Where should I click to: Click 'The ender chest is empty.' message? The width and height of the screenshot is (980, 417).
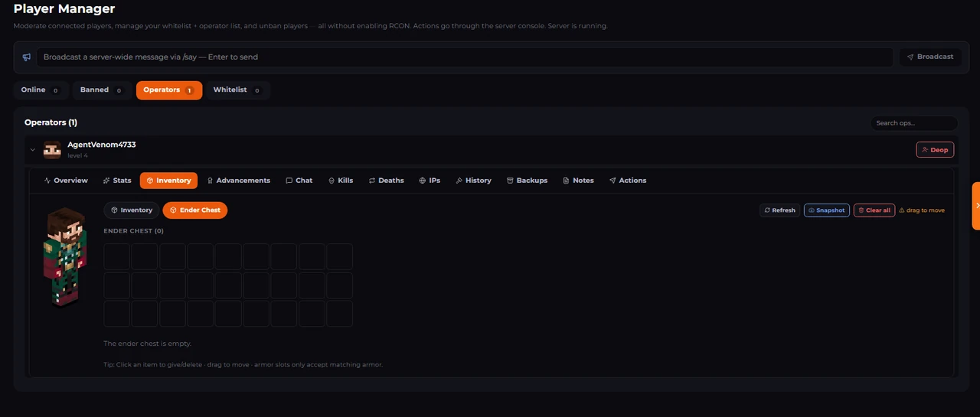(148, 344)
